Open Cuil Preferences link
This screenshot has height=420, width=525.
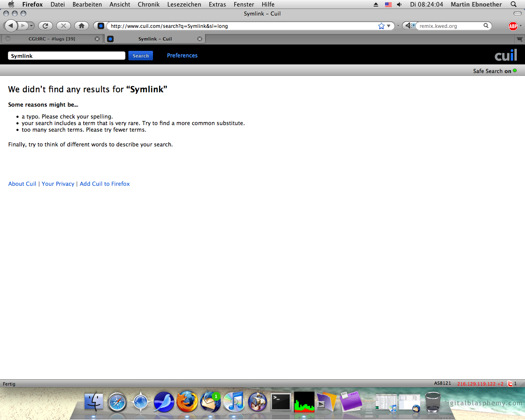(x=182, y=55)
